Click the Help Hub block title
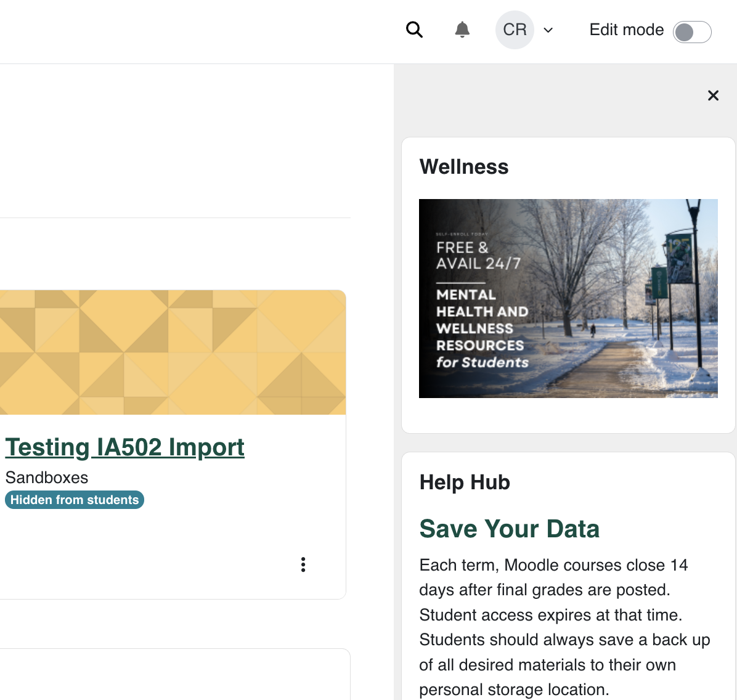This screenshot has width=737, height=700. coord(465,482)
